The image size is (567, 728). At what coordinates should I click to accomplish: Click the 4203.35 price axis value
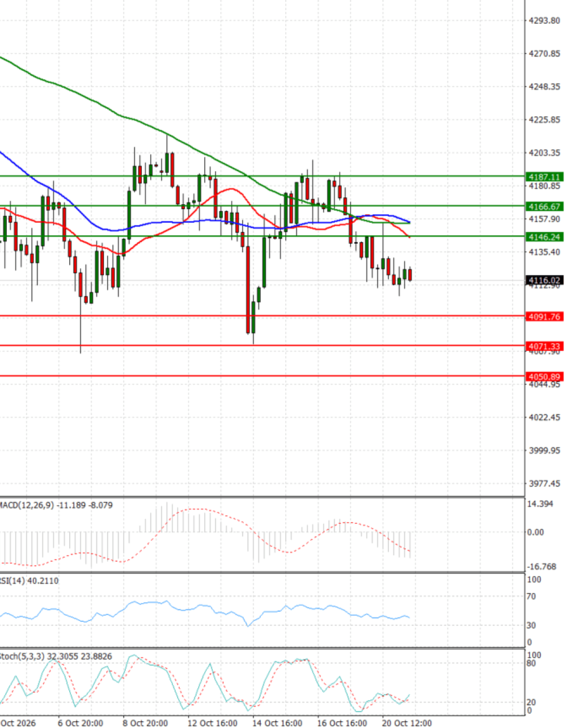tap(544, 153)
